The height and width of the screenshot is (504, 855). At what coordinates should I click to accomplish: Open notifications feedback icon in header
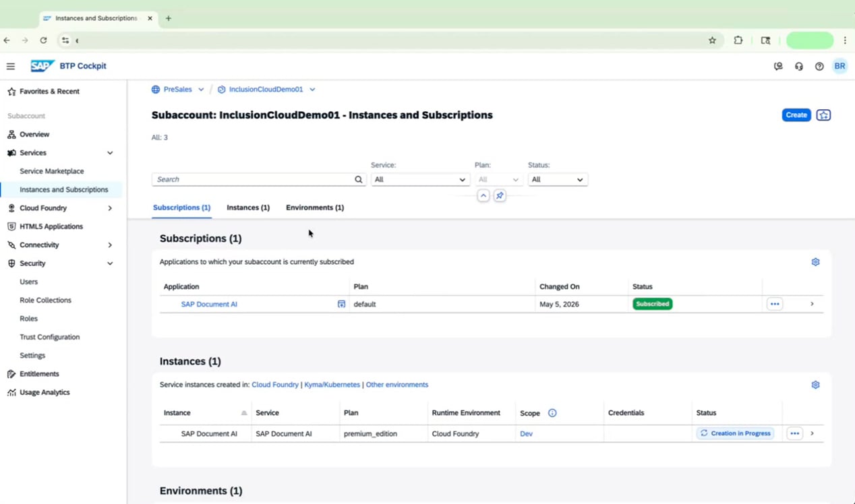[x=778, y=66]
